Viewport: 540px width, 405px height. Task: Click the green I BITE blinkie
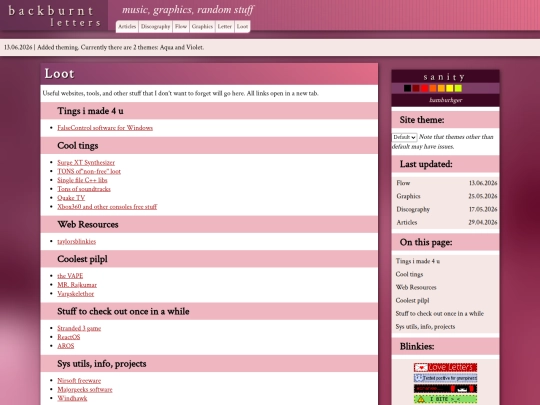(x=445, y=399)
